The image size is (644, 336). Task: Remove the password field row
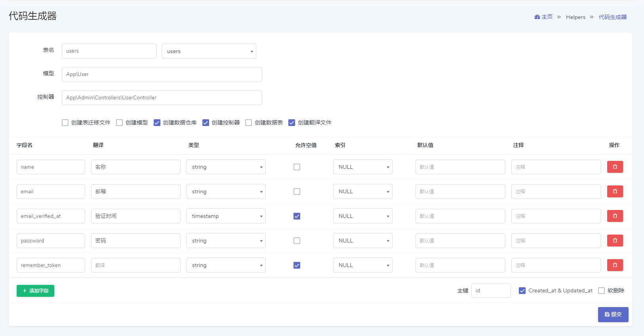(615, 241)
